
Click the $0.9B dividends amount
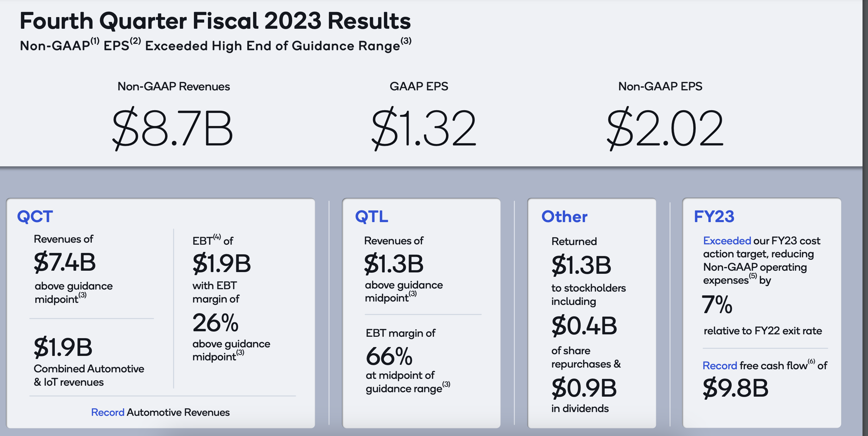[584, 388]
